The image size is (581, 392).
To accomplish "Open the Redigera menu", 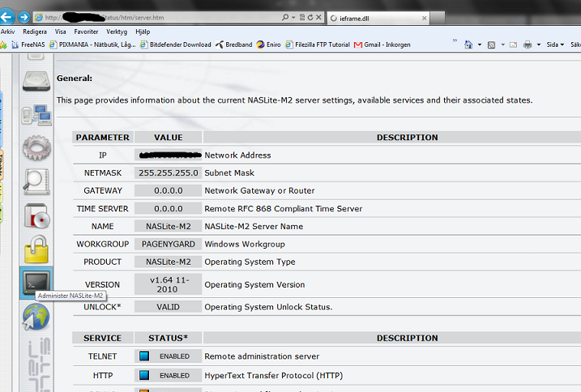I will click(35, 32).
